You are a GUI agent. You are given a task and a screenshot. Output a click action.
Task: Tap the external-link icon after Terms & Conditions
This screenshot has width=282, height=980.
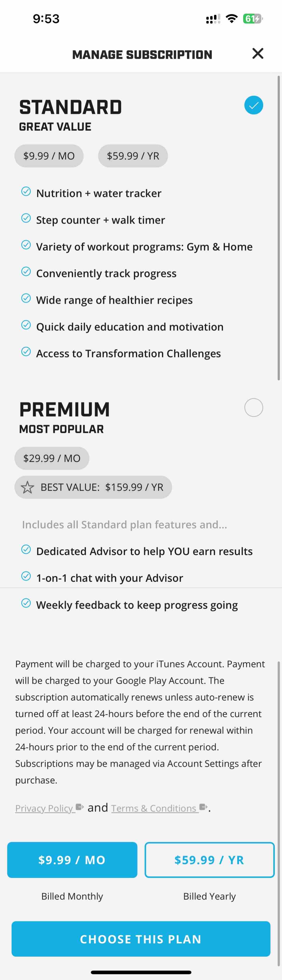click(203, 807)
